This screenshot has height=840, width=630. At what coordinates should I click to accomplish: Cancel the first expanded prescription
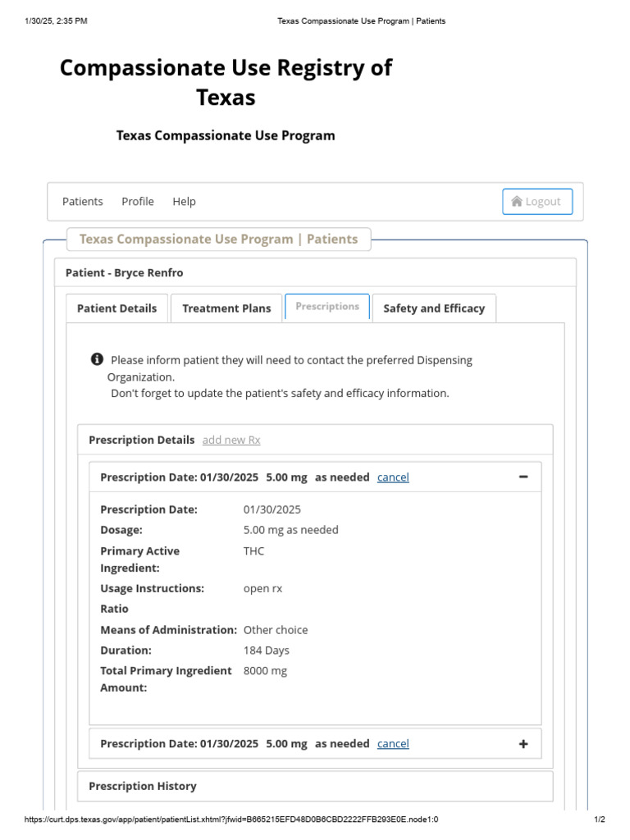coord(393,477)
